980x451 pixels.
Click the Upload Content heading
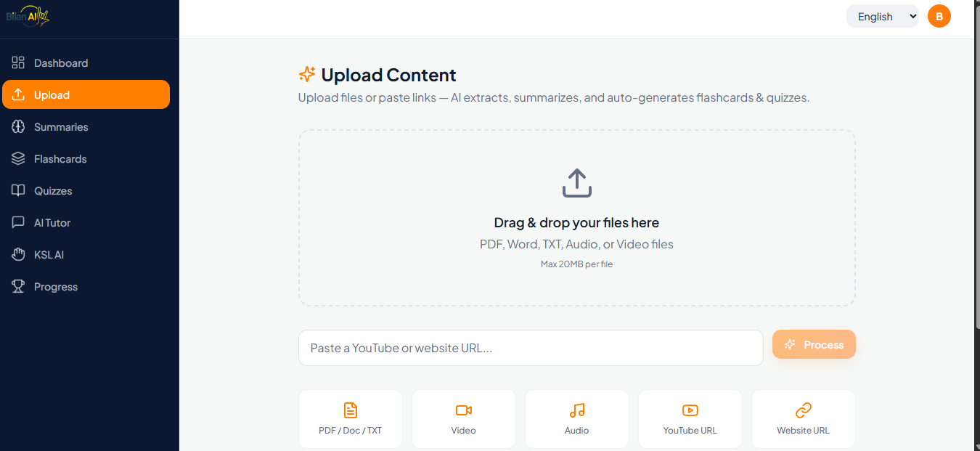[388, 75]
